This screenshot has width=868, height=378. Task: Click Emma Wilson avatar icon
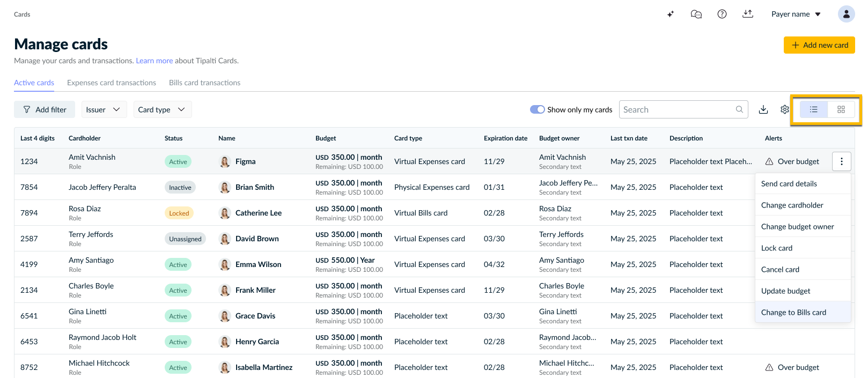coord(225,264)
